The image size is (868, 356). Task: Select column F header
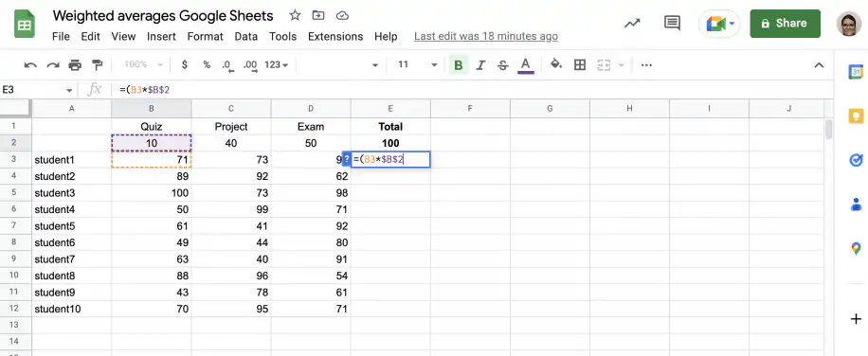pos(470,108)
